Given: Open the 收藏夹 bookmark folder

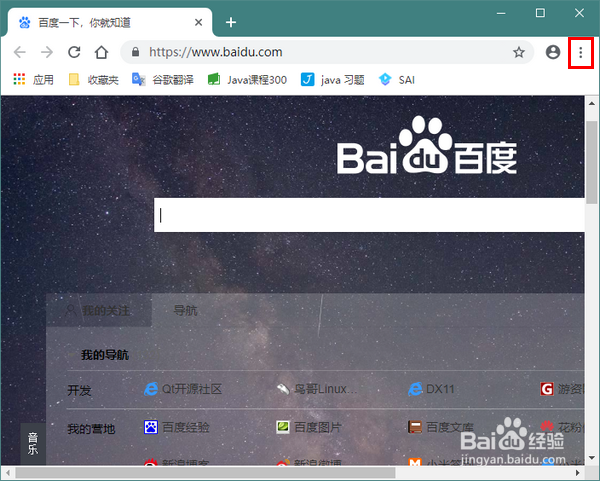Looking at the screenshot, I should (93, 80).
